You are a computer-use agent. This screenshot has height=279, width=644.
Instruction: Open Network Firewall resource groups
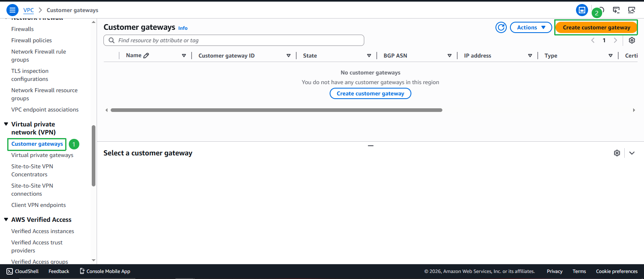point(44,94)
